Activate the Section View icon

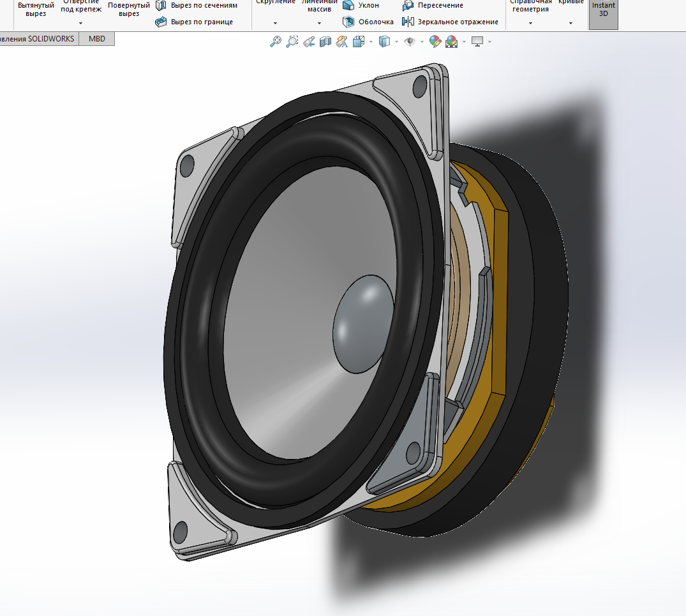click(325, 41)
